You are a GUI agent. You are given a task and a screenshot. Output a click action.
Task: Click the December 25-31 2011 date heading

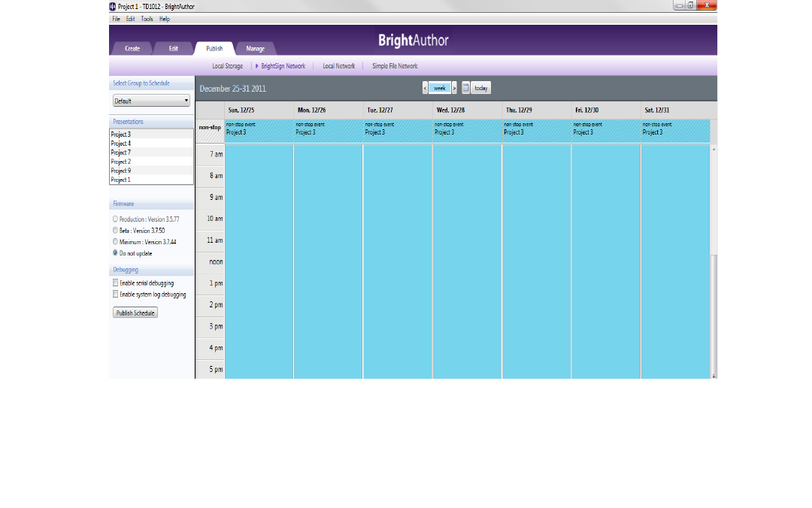(232, 89)
